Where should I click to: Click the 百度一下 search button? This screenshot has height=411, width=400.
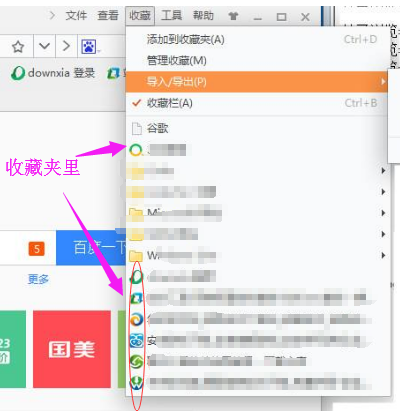point(91,248)
